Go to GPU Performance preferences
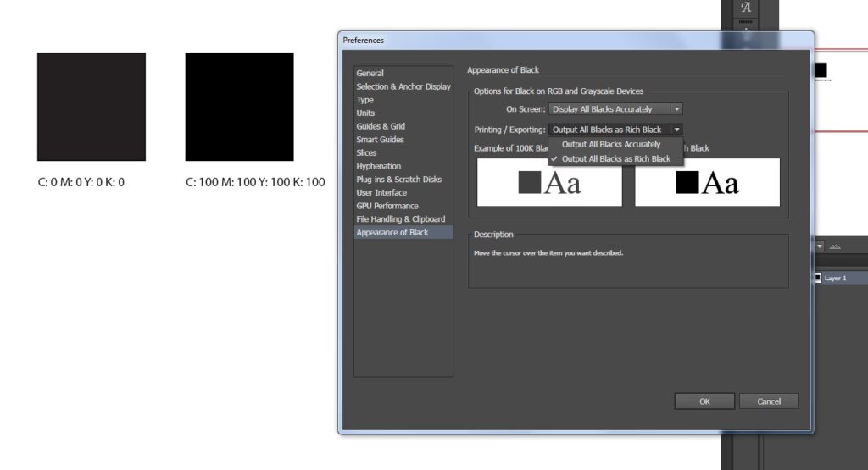Image resolution: width=868 pixels, height=470 pixels. pos(387,206)
